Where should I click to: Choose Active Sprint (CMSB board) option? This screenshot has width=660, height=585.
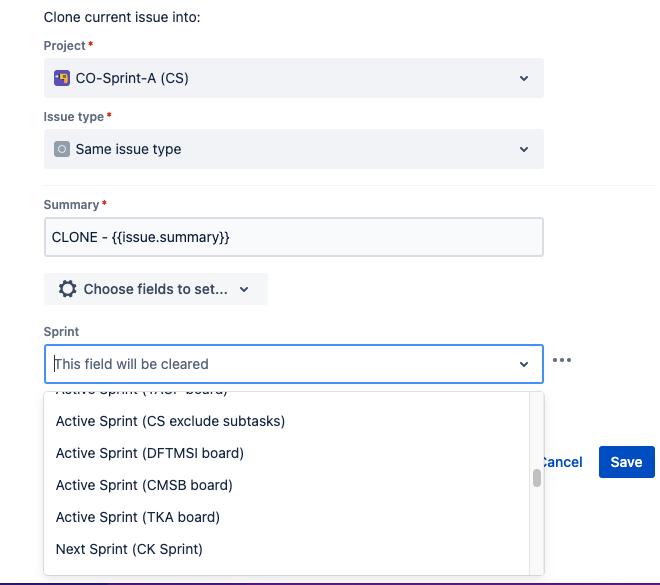(144, 485)
